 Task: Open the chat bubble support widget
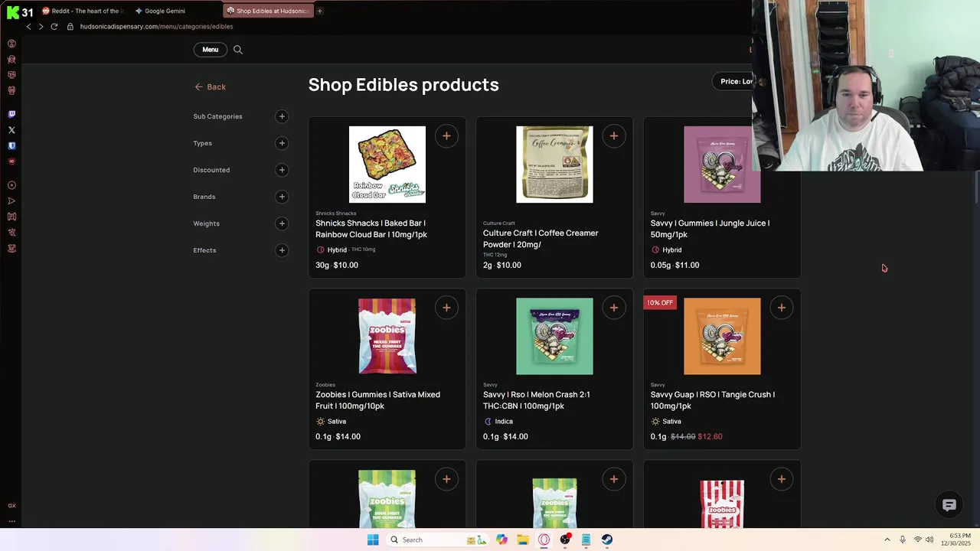coord(949,505)
